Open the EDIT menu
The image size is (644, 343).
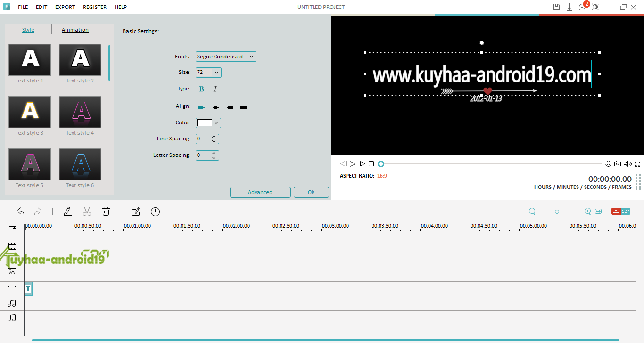pos(41,7)
